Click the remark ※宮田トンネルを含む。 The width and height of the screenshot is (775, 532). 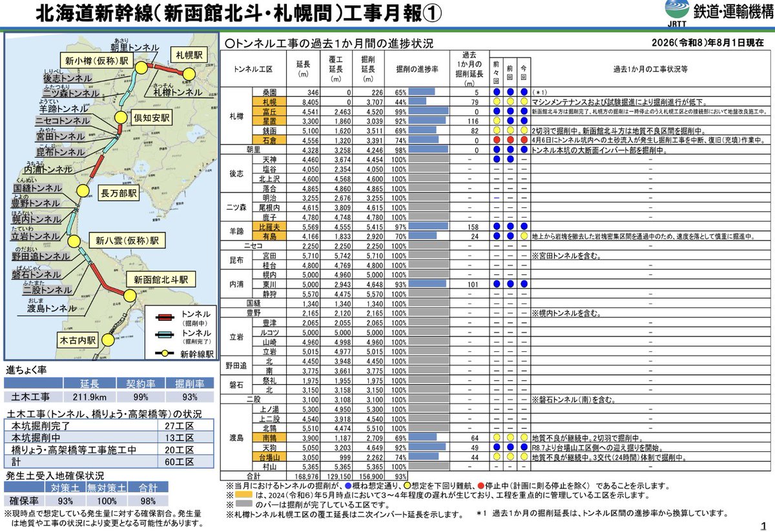[x=566, y=255]
